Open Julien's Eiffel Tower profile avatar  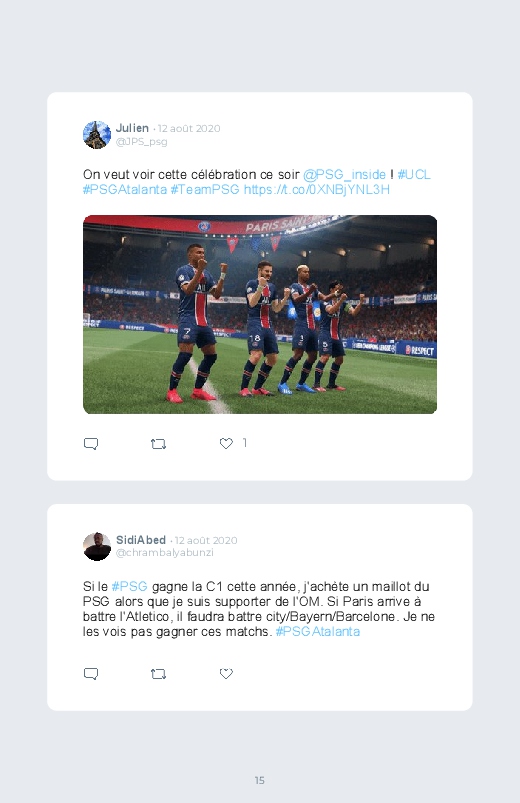point(97,135)
